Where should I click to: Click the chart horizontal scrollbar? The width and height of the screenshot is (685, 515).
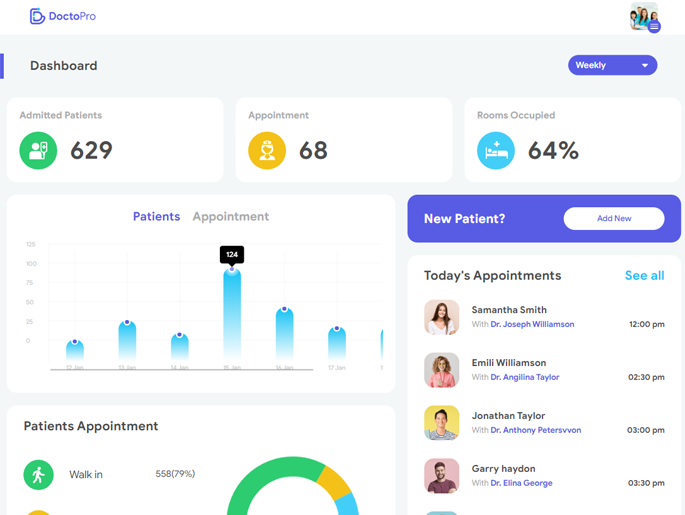pyautogui.click(x=181, y=370)
